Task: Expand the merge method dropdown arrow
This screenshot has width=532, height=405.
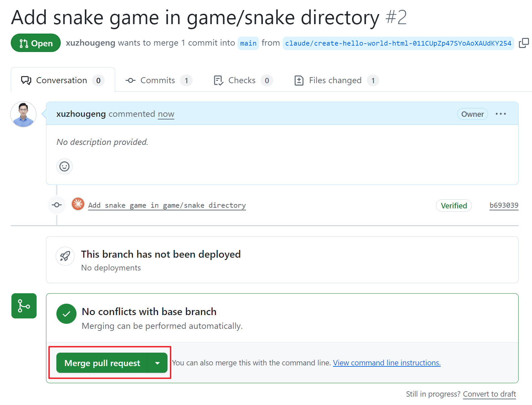Action: tap(157, 363)
